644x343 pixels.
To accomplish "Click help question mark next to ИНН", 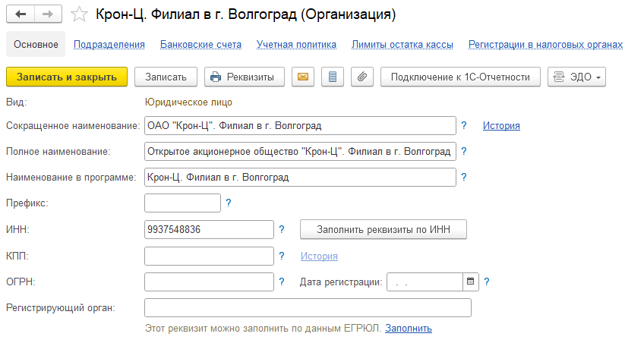I will [281, 229].
